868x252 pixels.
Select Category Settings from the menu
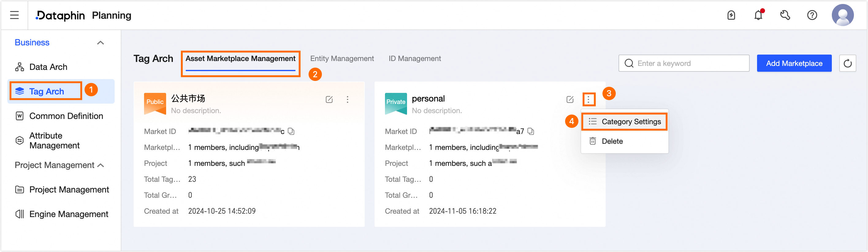[631, 122]
